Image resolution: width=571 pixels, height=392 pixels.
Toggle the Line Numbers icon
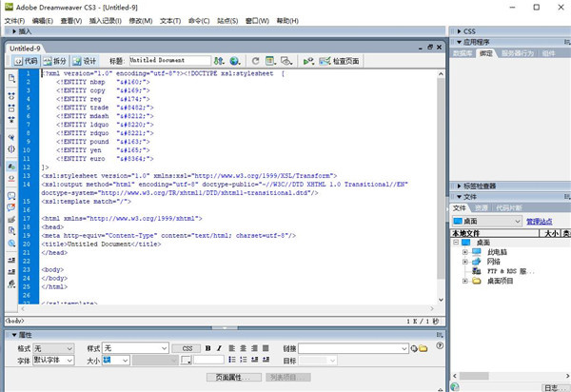pyautogui.click(x=11, y=167)
